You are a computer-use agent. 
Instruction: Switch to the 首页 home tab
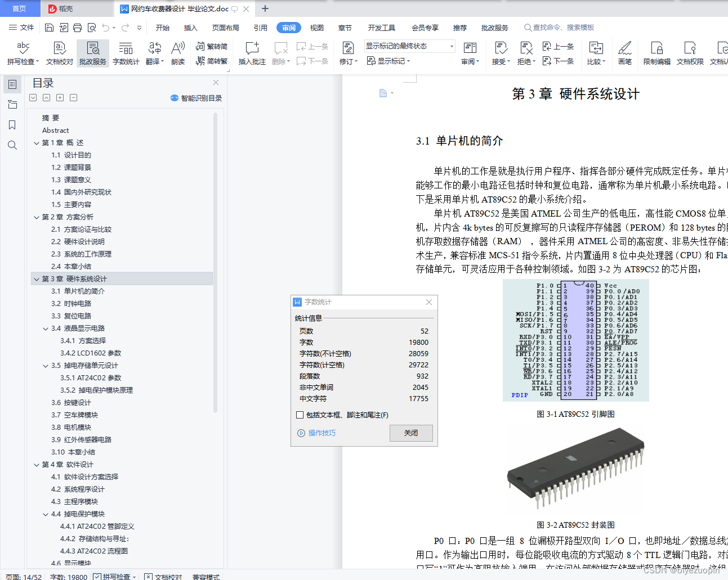click(x=20, y=8)
